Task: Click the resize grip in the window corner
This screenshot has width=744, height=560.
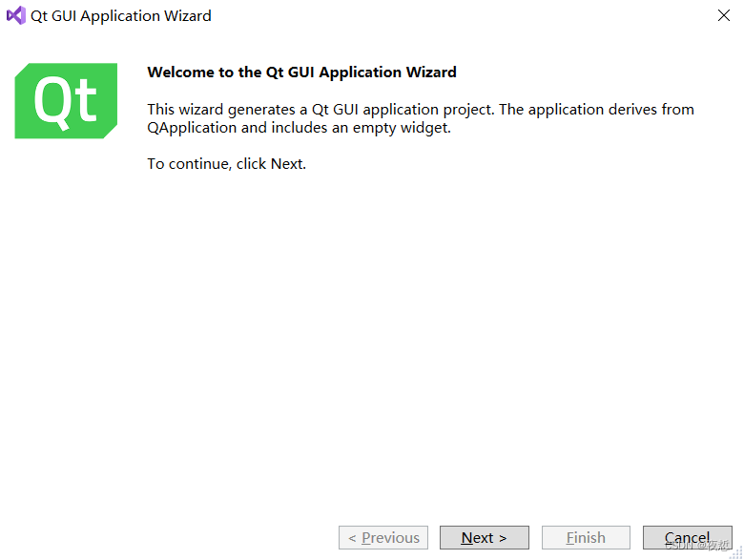Action: point(735,552)
